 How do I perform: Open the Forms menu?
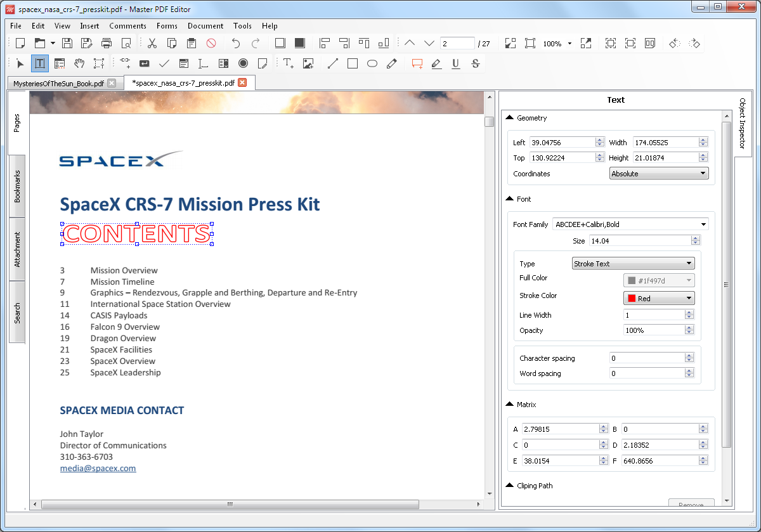(x=167, y=26)
